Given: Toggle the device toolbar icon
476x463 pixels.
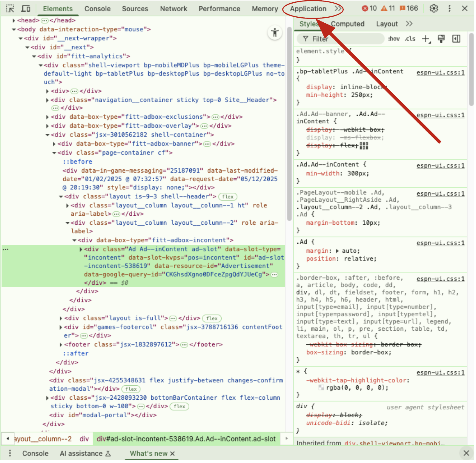Looking at the screenshot, I should point(26,8).
